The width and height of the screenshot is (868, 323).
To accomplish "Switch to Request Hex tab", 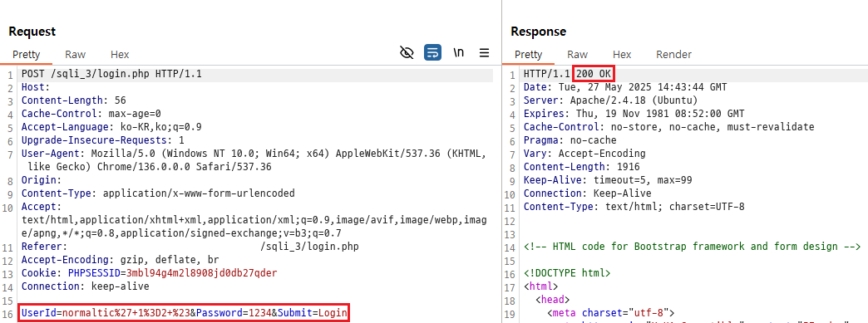I will 120,54.
